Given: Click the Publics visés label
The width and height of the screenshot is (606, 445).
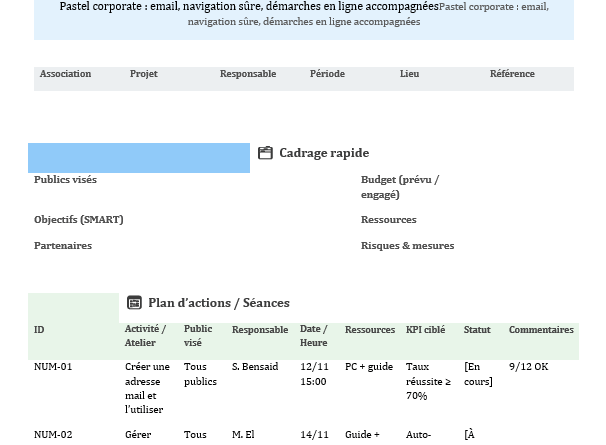Looking at the screenshot, I should click(65, 180).
